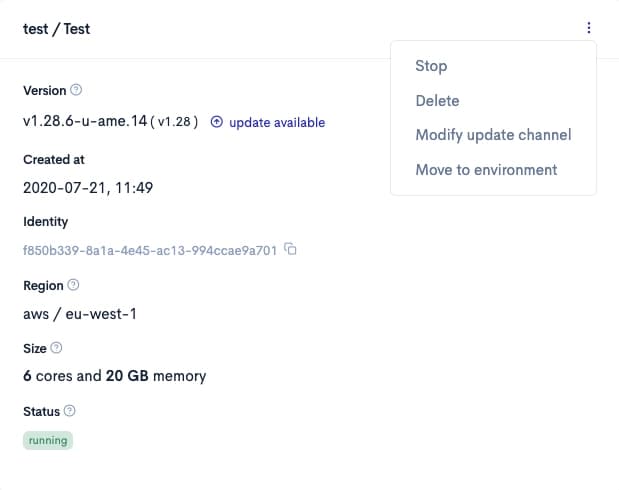619x490 pixels.
Task: Click the test / Test title
Action: (56, 29)
